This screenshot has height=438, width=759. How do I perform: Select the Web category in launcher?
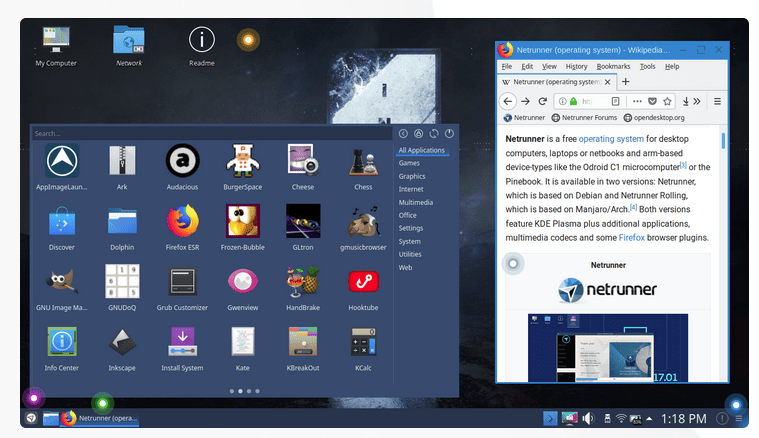coord(406,267)
